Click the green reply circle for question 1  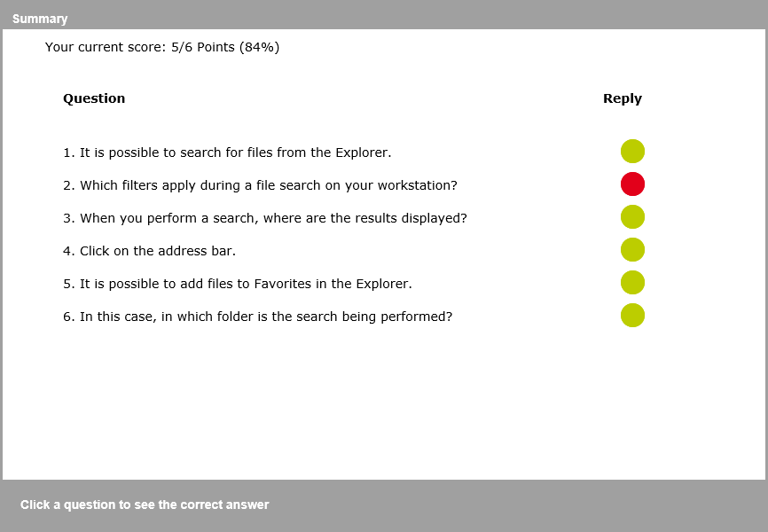(x=632, y=152)
